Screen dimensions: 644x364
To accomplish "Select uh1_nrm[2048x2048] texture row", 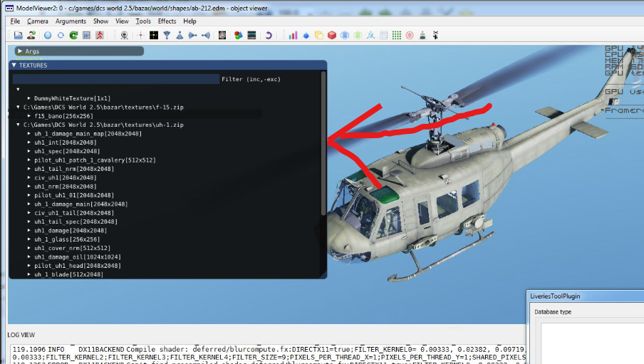I will coord(66,187).
